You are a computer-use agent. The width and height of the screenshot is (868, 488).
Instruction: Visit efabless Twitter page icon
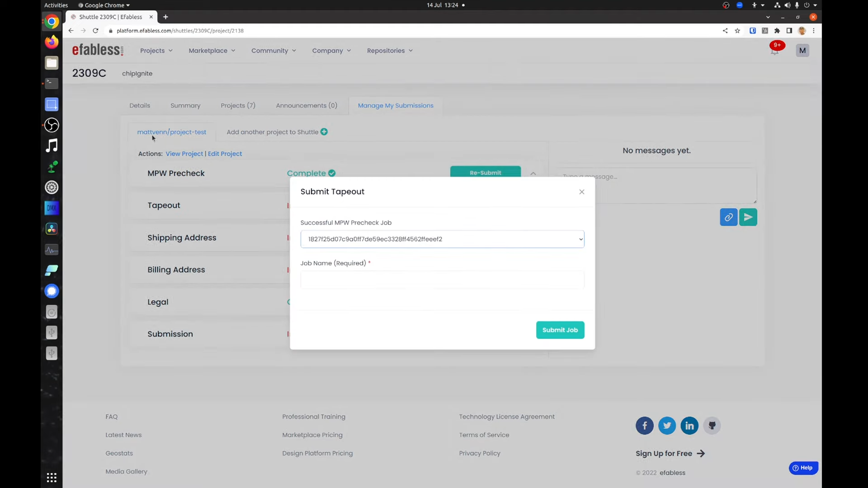667,426
